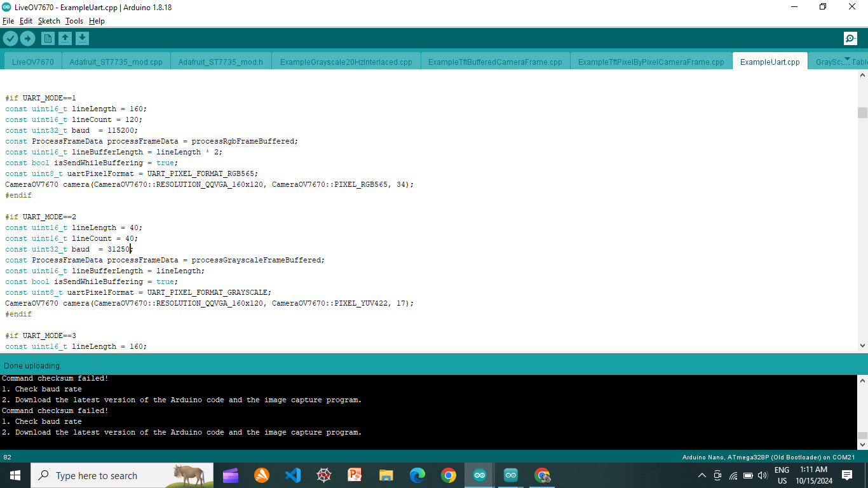This screenshot has height=488, width=868.
Task: Open the Windows notification center icon
Action: (x=847, y=475)
